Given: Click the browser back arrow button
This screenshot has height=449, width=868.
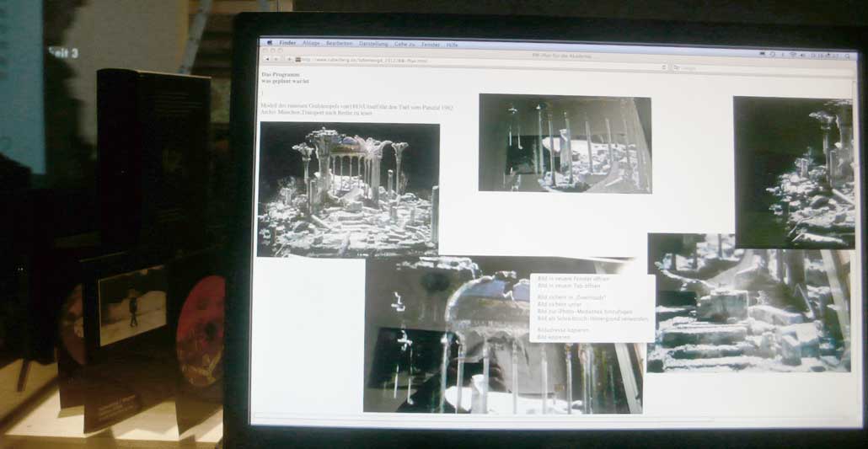Looking at the screenshot, I should click(x=268, y=59).
